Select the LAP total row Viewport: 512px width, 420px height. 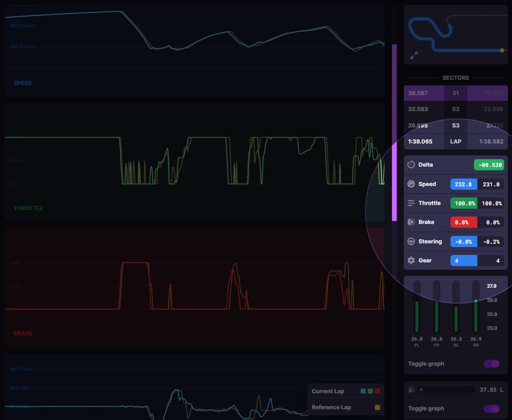pyautogui.click(x=456, y=142)
